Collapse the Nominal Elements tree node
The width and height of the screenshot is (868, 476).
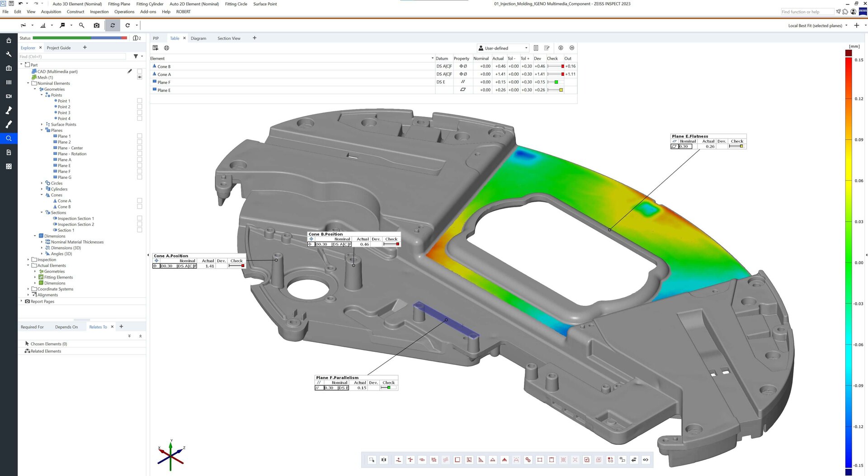coord(28,83)
